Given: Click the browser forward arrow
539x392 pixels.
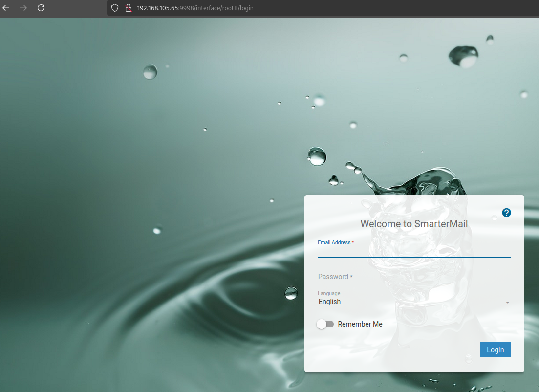Looking at the screenshot, I should click(x=23, y=8).
